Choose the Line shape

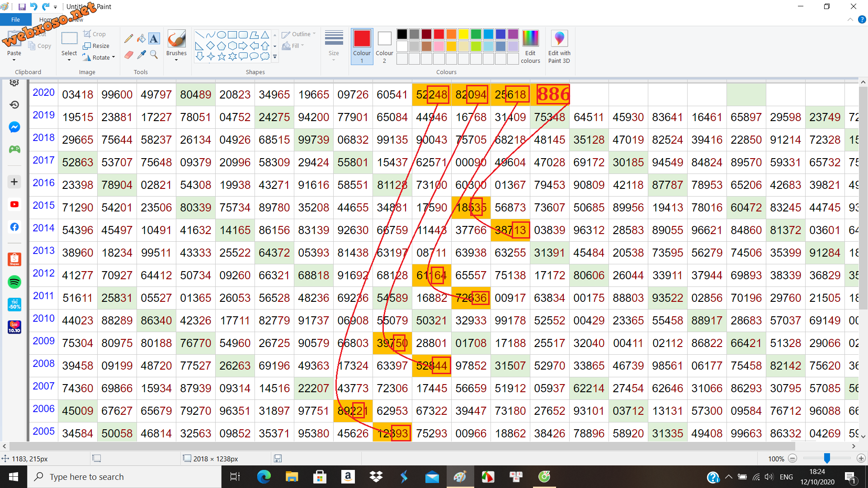coord(199,35)
